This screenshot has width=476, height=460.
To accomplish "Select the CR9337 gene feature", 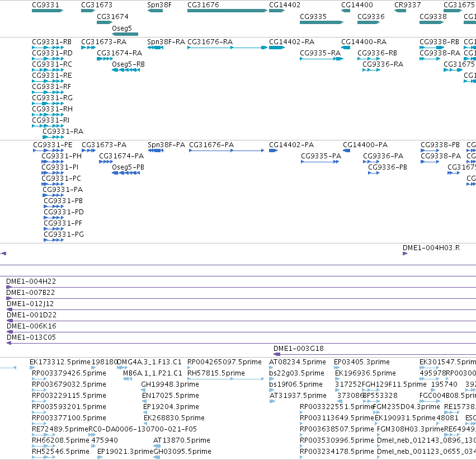I will 400,11.
